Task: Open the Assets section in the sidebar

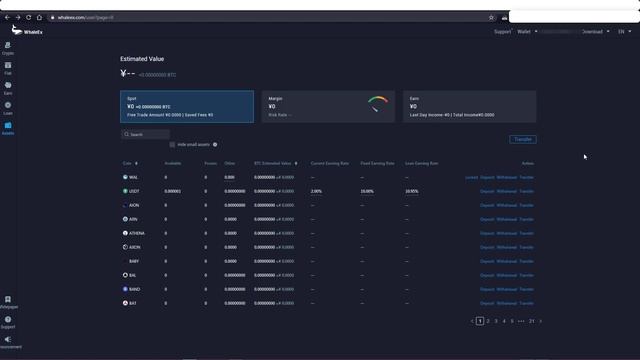Action: point(8,128)
